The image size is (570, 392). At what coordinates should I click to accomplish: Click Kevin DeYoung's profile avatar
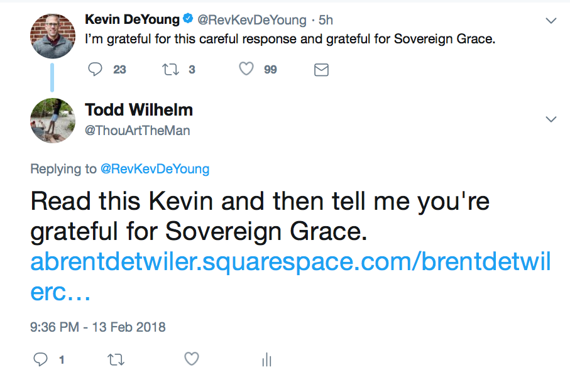click(53, 36)
